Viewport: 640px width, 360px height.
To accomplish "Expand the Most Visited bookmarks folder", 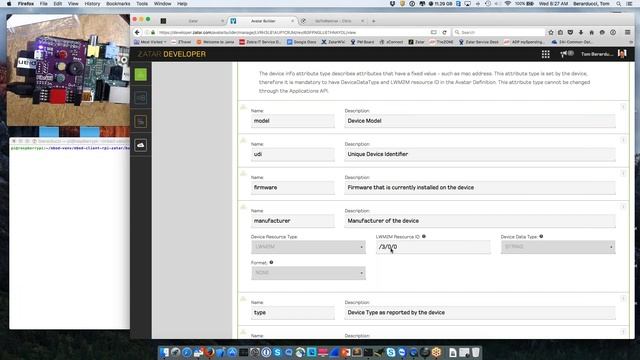I will [150, 42].
